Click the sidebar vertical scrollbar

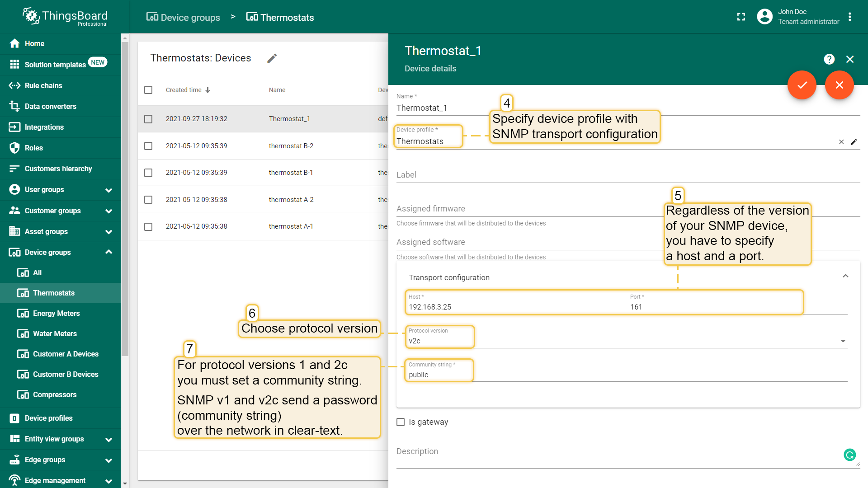click(x=125, y=199)
